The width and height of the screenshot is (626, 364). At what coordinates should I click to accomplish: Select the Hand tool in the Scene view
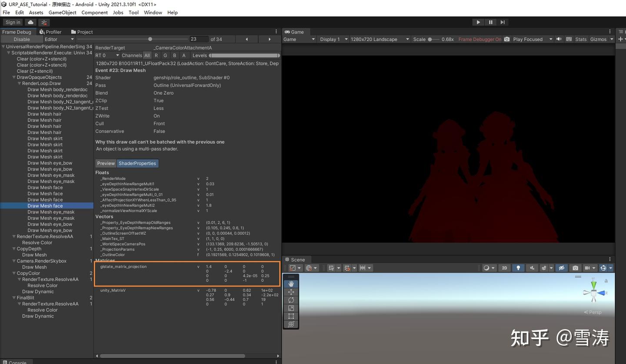pyautogui.click(x=290, y=284)
